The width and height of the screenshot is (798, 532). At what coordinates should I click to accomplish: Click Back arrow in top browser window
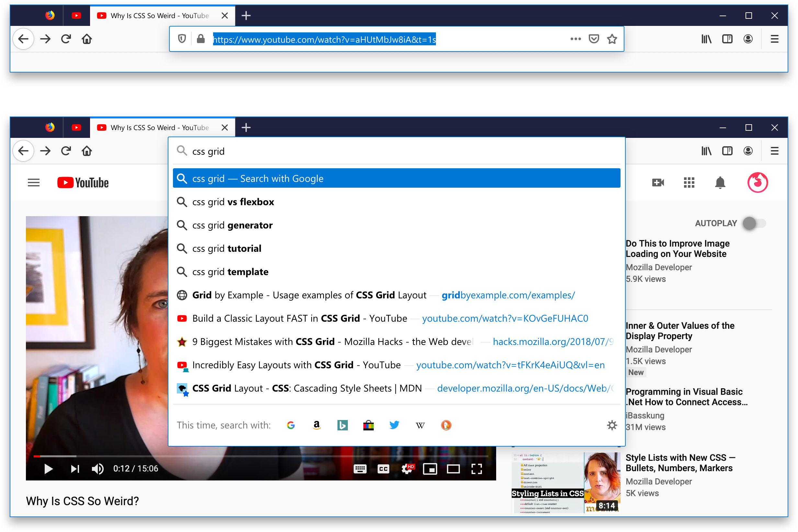click(x=23, y=39)
